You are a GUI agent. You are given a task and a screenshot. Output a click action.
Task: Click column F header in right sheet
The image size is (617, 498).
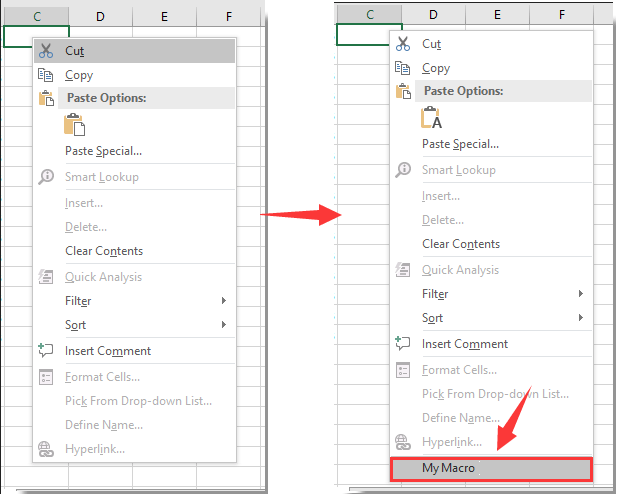(562, 15)
